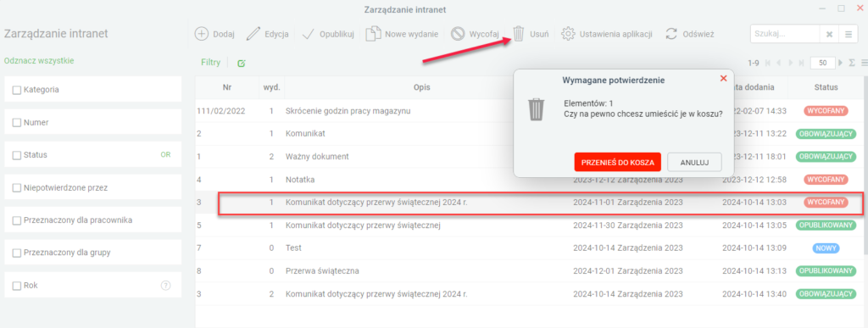This screenshot has height=328, width=868.
Task: Click Komunikat dotyczący przerwy świątecznej dated 2024-11-30
Action: click(363, 225)
